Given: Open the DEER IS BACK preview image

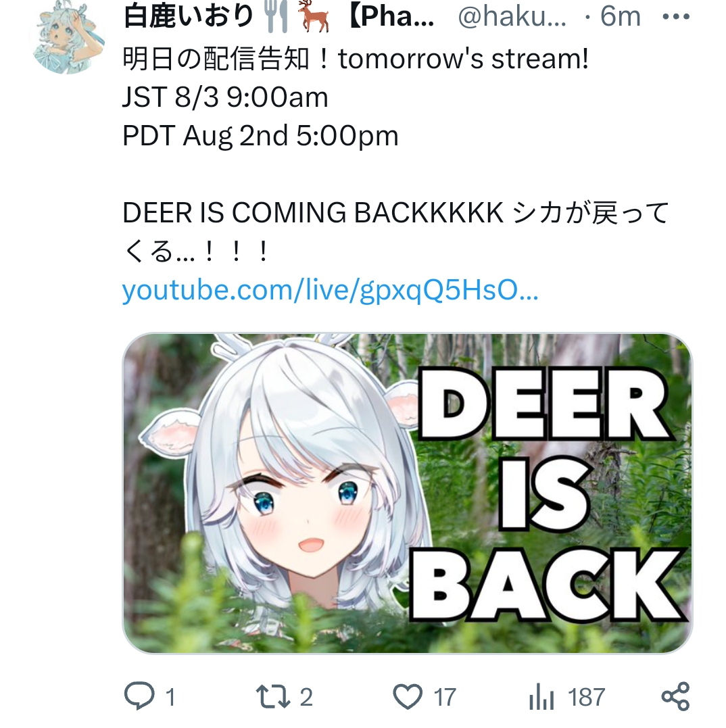Looking at the screenshot, I should pyautogui.click(x=407, y=493).
